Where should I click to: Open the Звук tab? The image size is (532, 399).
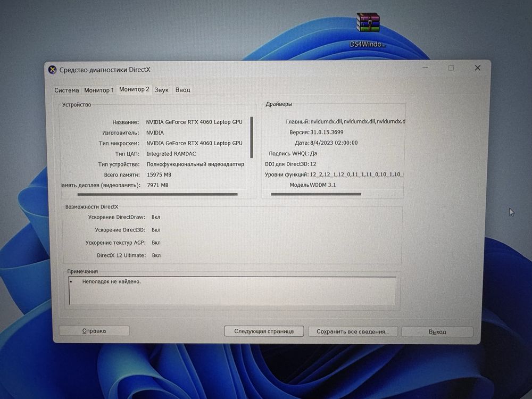click(x=162, y=90)
